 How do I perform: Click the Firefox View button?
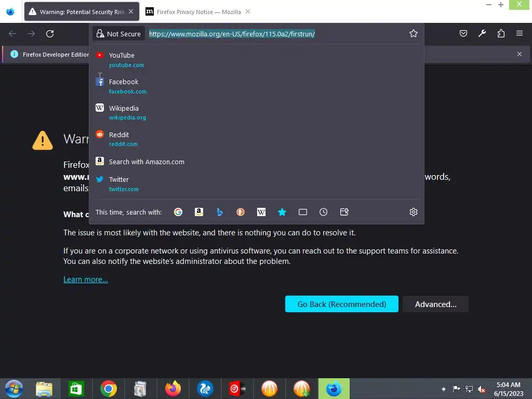click(x=10, y=11)
